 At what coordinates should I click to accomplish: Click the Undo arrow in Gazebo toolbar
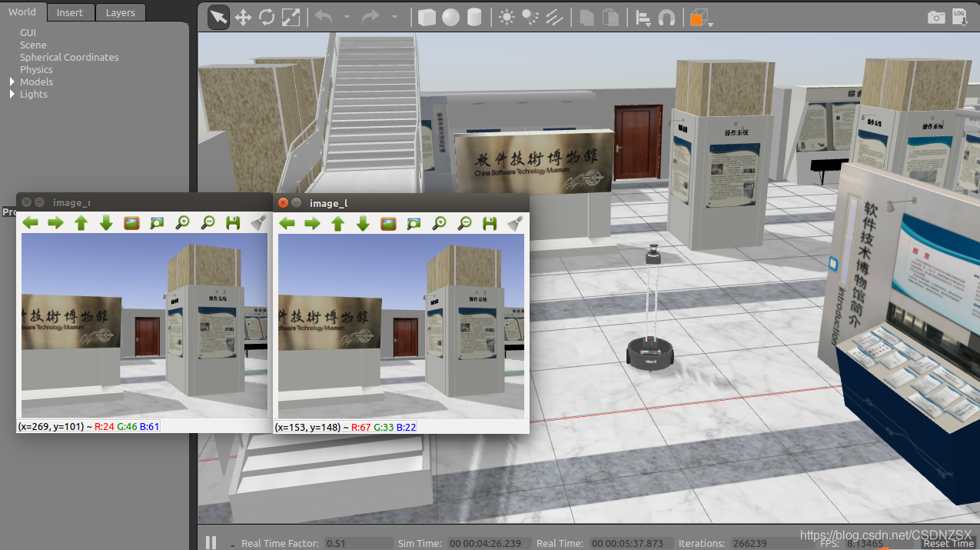point(324,17)
